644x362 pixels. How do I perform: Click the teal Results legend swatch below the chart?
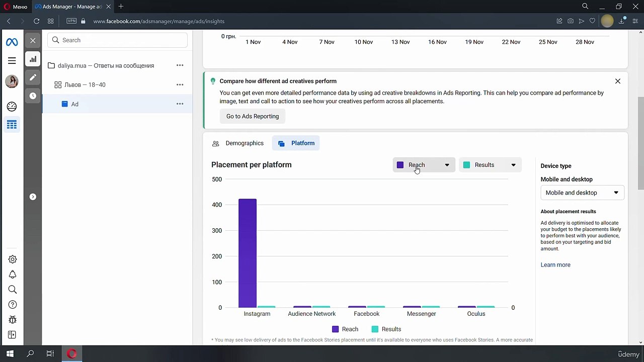[x=375, y=329]
